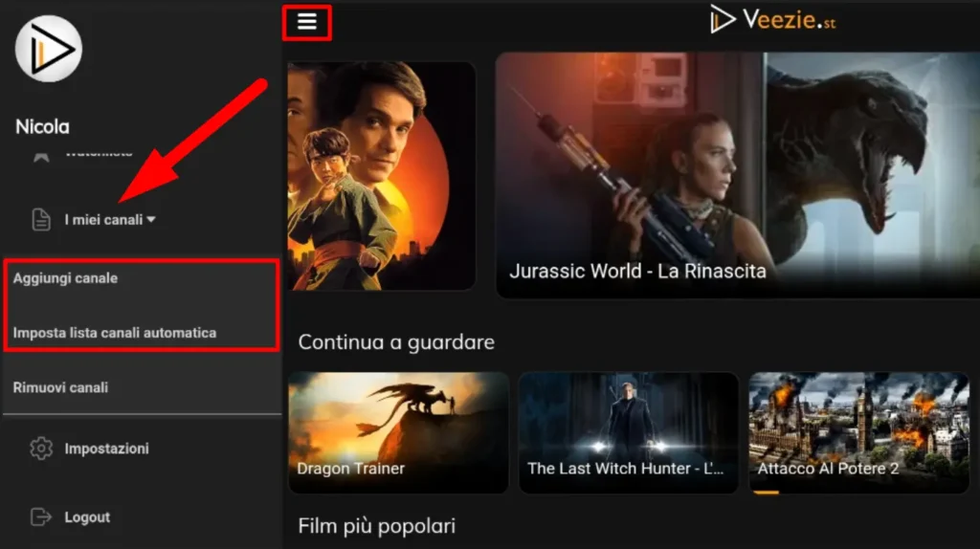Click the Film più popolari heading
The height and width of the screenshot is (549, 980).
click(377, 526)
